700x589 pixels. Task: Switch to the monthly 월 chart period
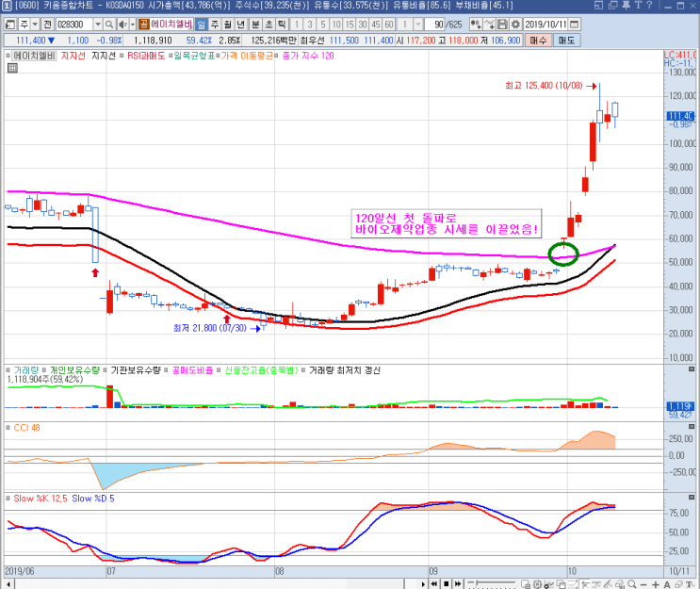pos(228,25)
